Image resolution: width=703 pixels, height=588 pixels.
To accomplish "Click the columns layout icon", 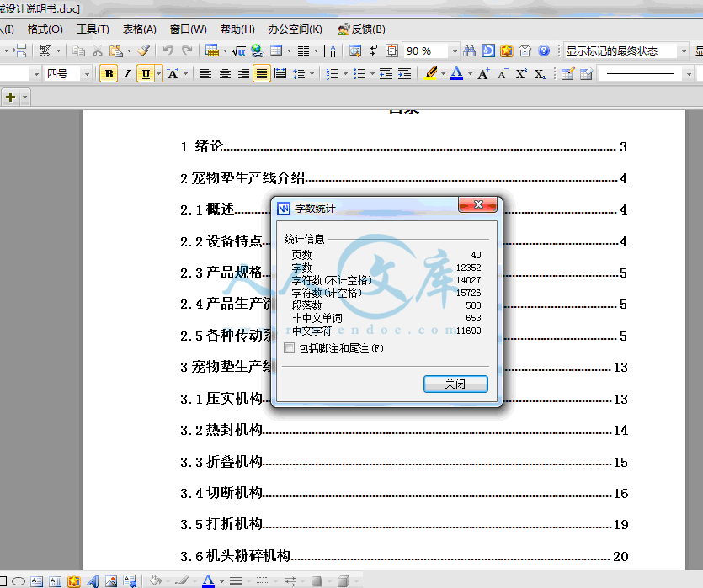I will (304, 51).
